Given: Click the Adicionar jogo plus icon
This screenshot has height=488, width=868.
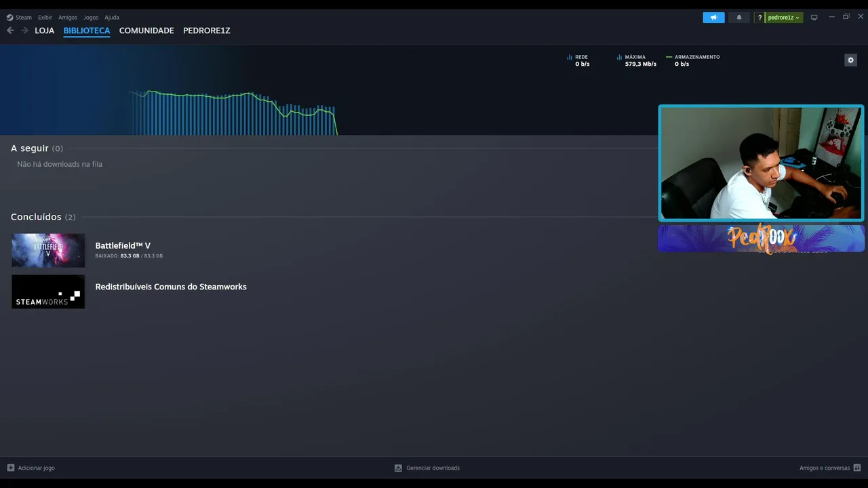Looking at the screenshot, I should pos(11,468).
